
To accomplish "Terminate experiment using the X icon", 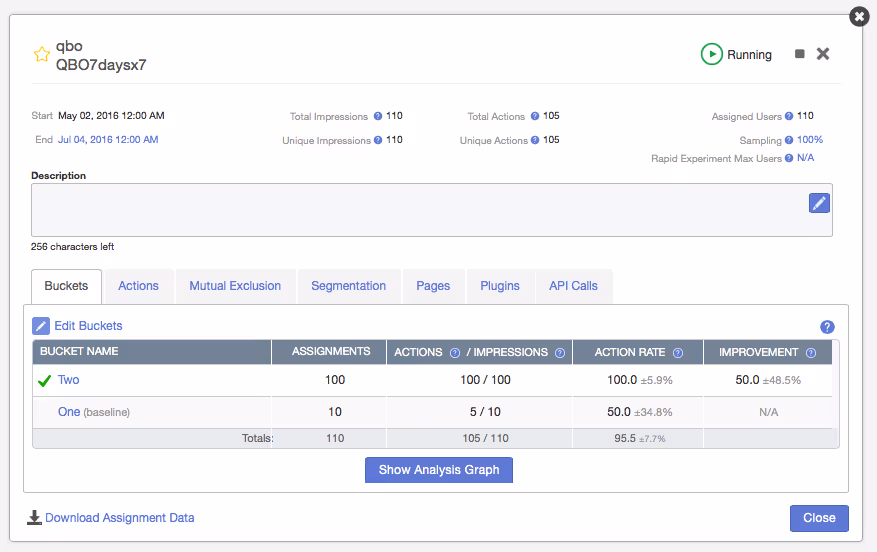I will tap(823, 54).
